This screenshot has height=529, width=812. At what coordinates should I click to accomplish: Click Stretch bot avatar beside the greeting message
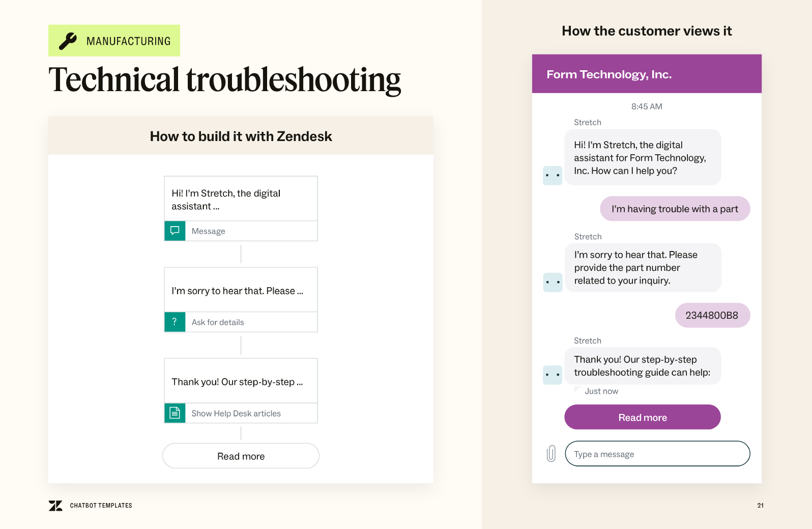coord(553,176)
